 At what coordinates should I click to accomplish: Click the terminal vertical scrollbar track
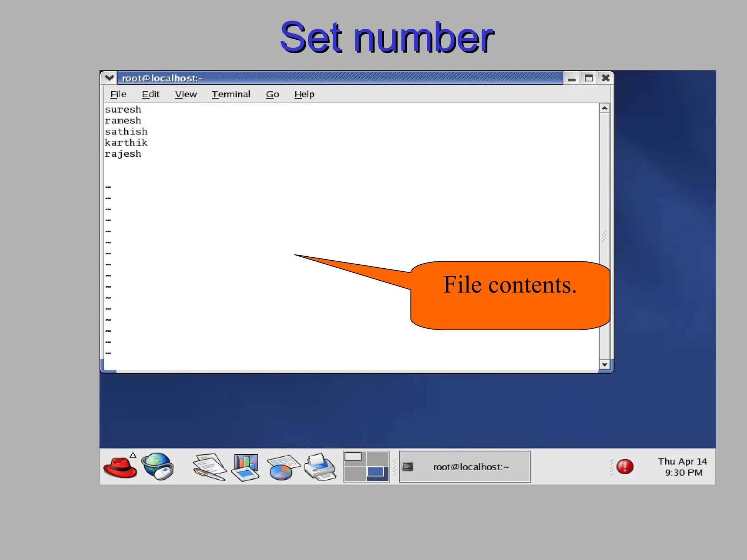tap(604, 236)
